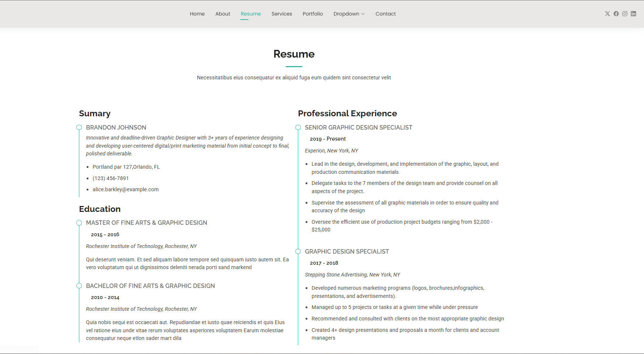Select the Resume nav item
The height and width of the screenshot is (354, 644).
point(251,14)
